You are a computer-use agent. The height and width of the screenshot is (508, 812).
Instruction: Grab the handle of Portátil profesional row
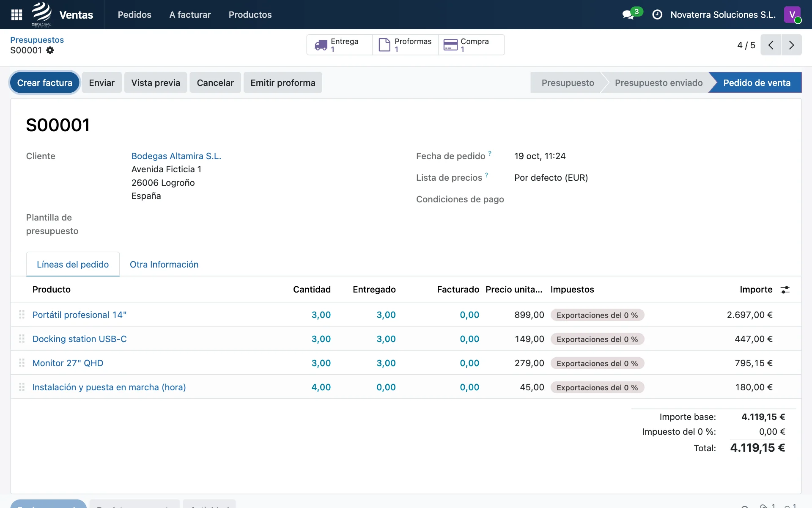22,315
